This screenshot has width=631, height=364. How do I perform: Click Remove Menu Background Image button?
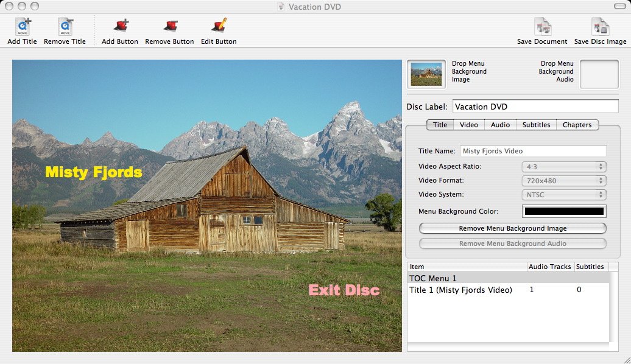point(513,228)
